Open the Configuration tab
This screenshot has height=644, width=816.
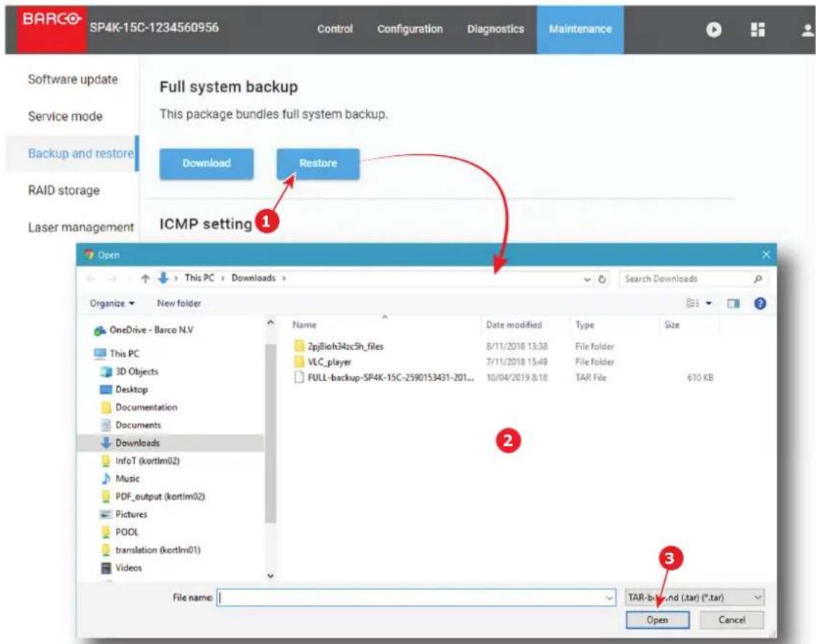(x=410, y=29)
